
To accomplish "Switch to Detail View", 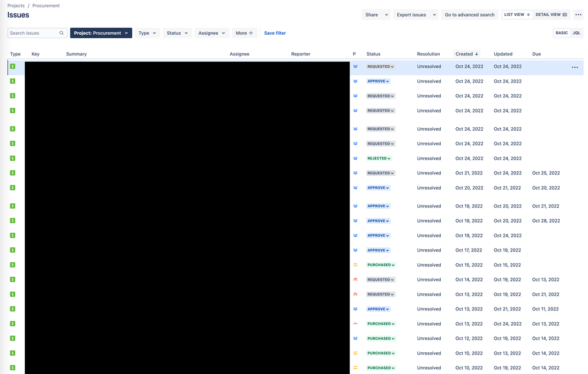I will 551,15.
